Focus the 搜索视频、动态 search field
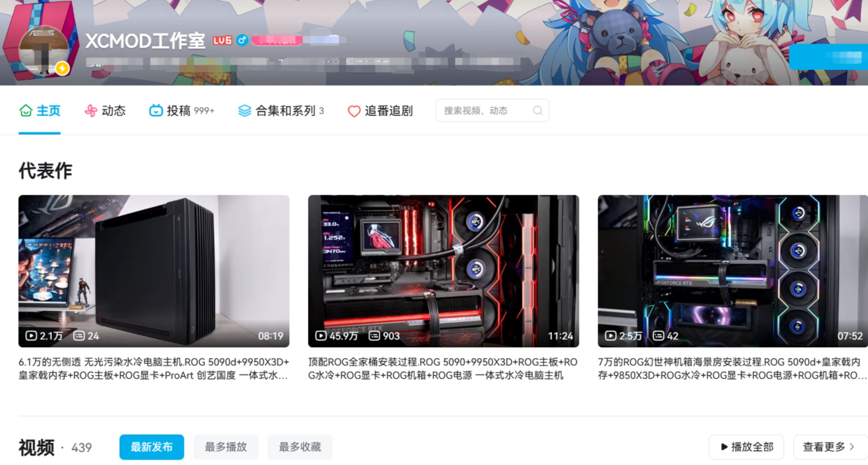This screenshot has width=868, height=465. (492, 111)
